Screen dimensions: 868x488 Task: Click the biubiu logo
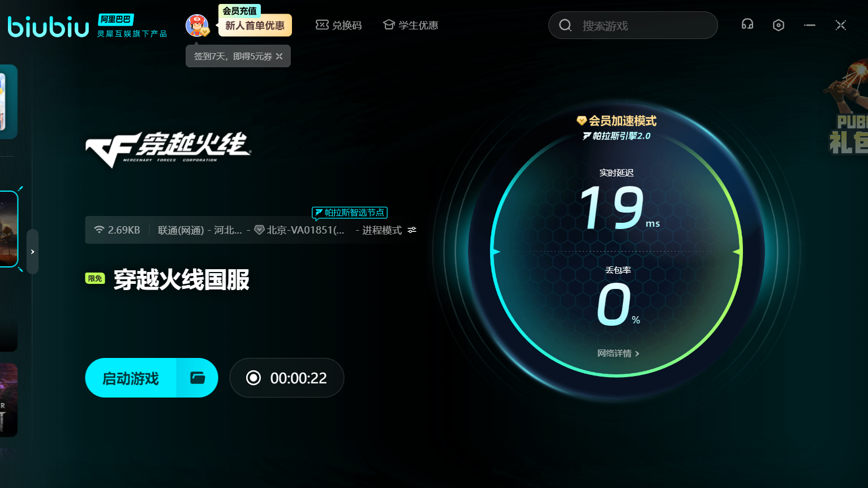48,27
